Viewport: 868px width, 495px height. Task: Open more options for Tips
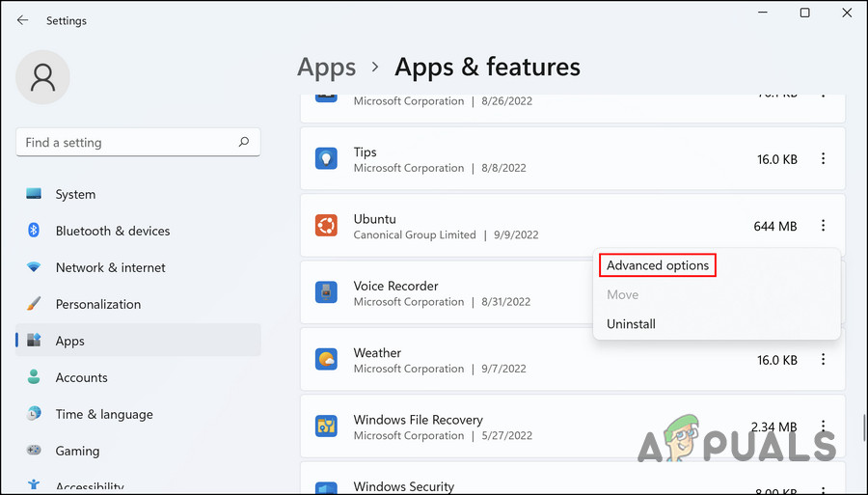(x=823, y=159)
